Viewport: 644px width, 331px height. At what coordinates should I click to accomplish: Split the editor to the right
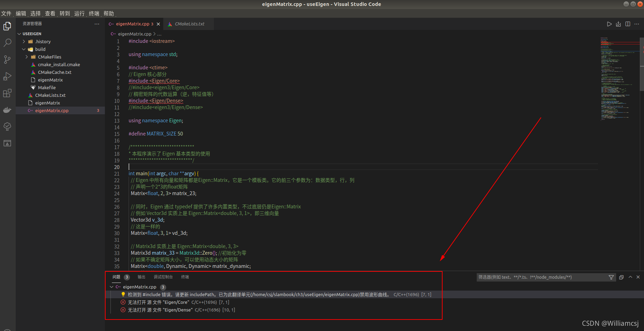[x=628, y=24]
